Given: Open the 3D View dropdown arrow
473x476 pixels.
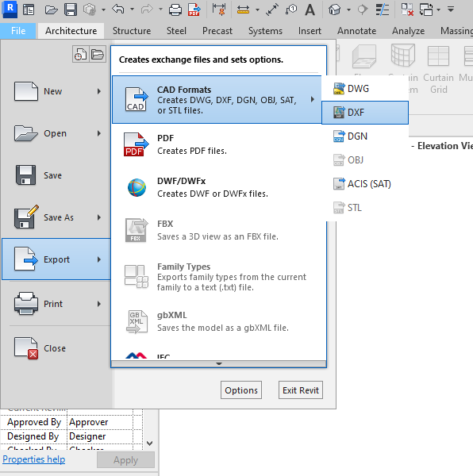Looking at the screenshot, I should [349, 10].
